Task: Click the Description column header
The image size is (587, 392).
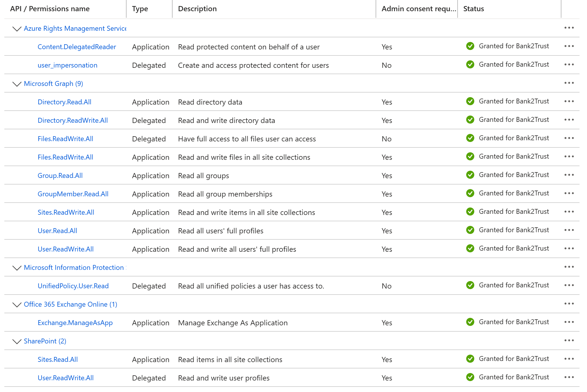Action: (x=197, y=9)
